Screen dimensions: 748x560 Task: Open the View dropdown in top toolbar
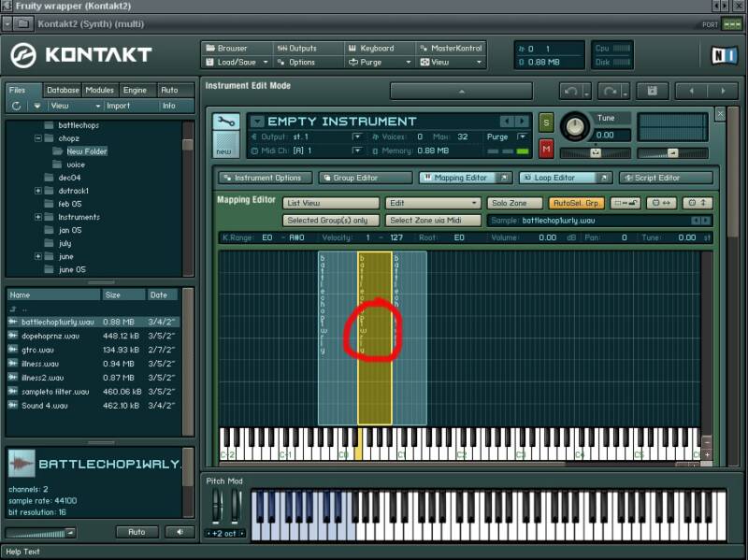[451, 62]
